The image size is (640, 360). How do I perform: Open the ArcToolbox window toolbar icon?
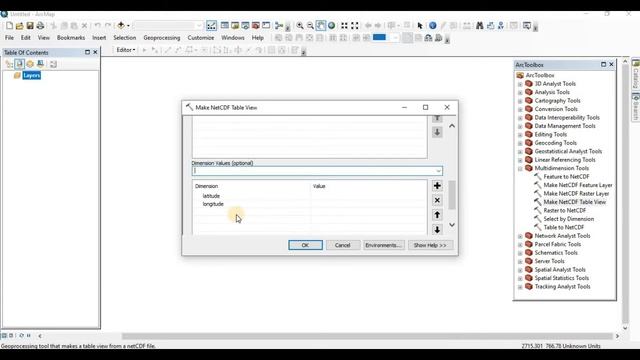pyautogui.click(x=256, y=26)
